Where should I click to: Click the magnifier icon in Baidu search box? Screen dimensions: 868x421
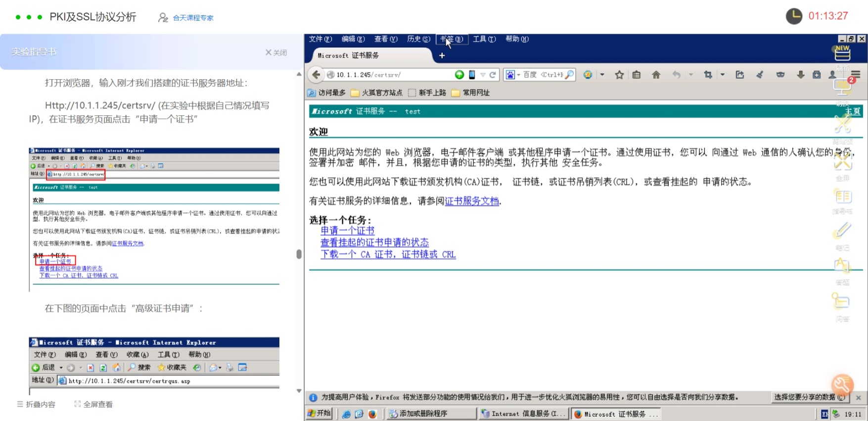click(x=569, y=75)
